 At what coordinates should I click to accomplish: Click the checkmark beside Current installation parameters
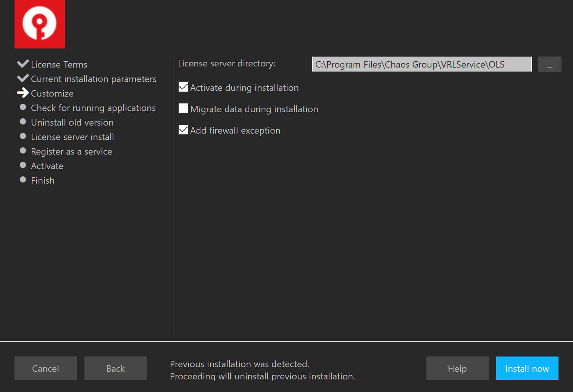click(23, 78)
